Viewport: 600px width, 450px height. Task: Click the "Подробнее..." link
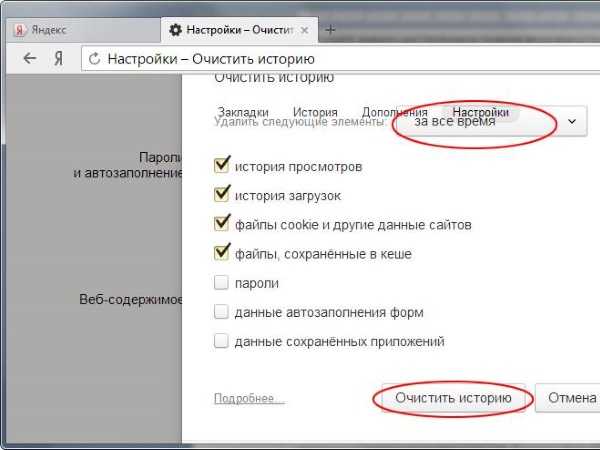coord(249,398)
